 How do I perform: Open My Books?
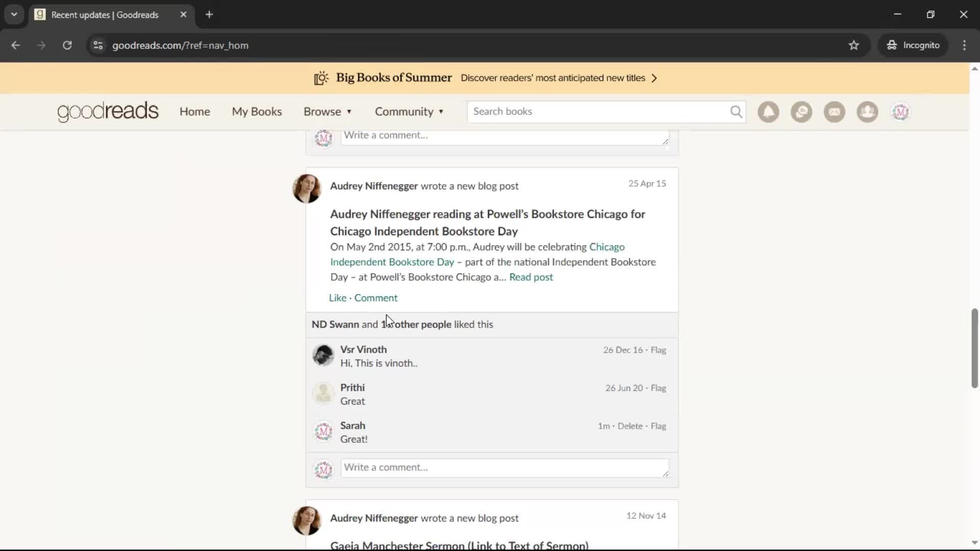257,112
